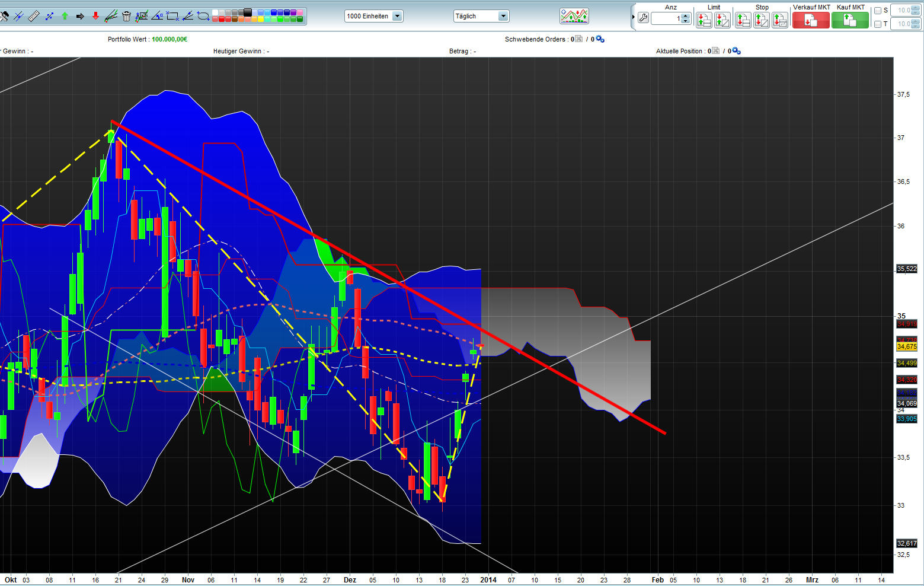Click the 2014 label on the time axis
924x586 pixels.
tap(488, 580)
